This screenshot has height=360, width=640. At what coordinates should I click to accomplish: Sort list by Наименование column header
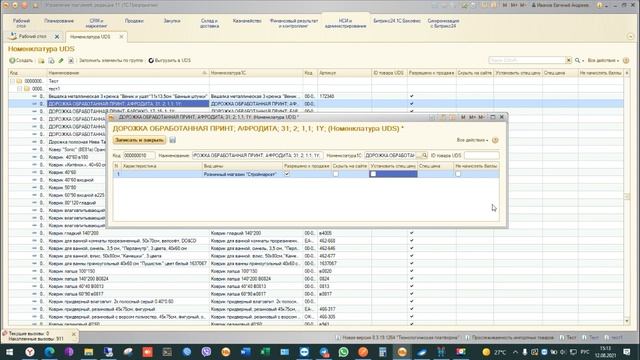[127, 73]
